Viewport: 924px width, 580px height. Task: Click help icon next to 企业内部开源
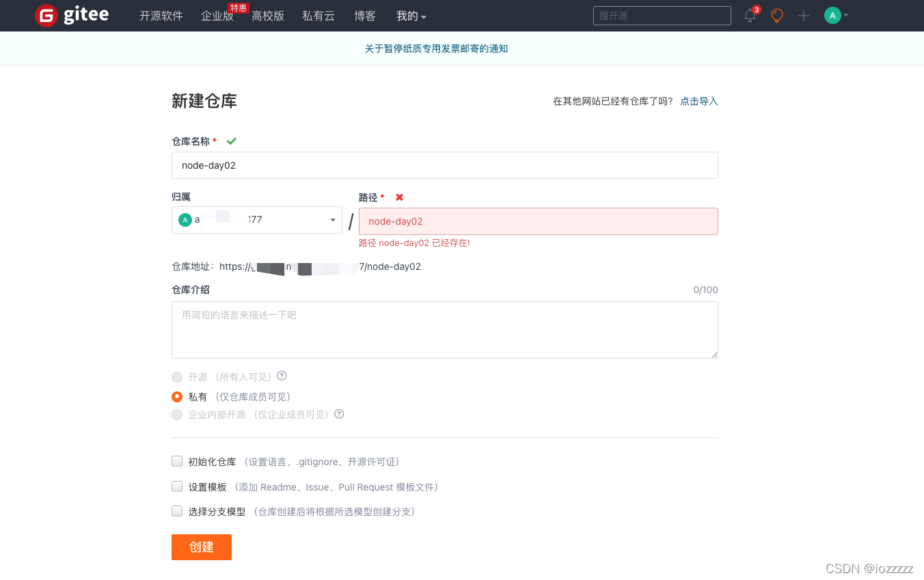[x=339, y=414]
